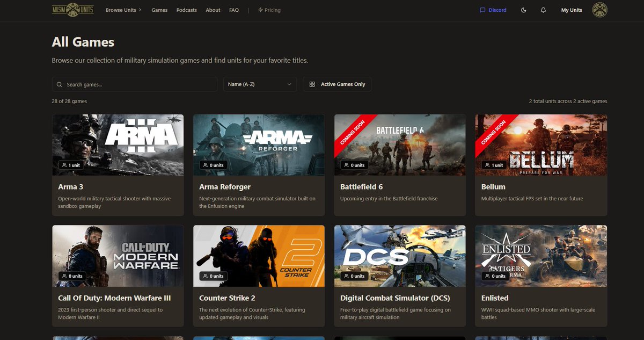
Task: Click Coming Soon ribbon on Bellum
Action: click(x=493, y=132)
